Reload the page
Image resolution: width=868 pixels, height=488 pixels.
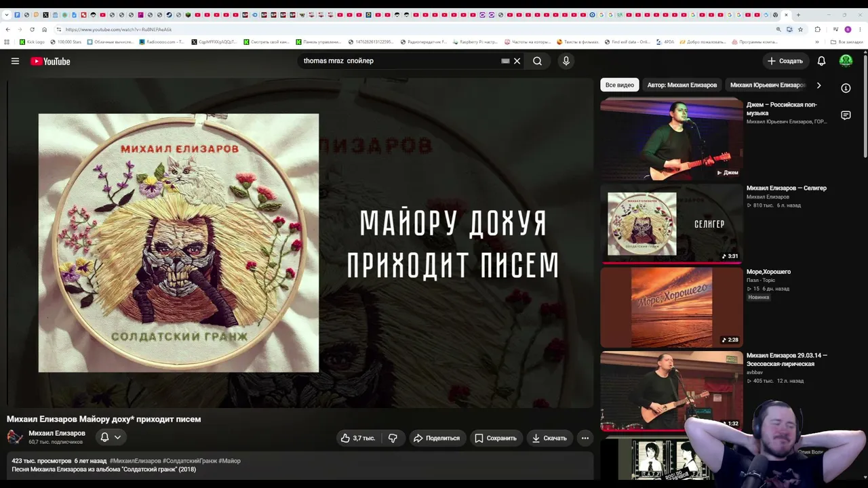click(x=32, y=29)
